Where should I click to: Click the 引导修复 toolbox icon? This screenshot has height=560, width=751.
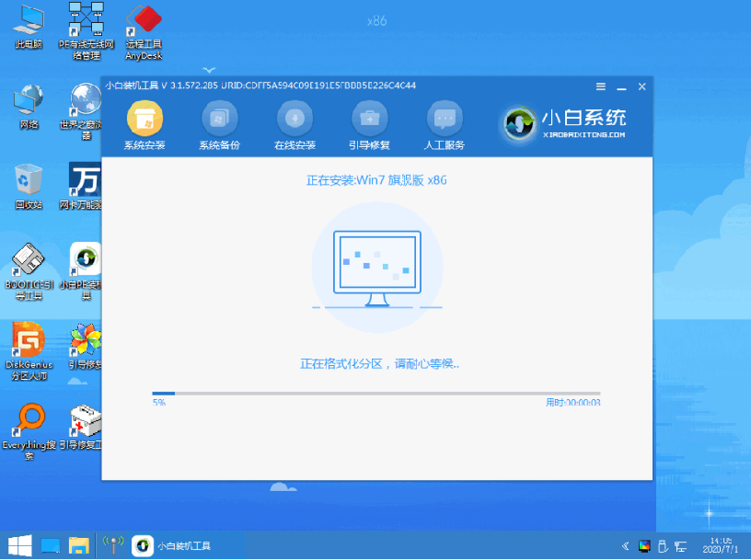coord(369,119)
